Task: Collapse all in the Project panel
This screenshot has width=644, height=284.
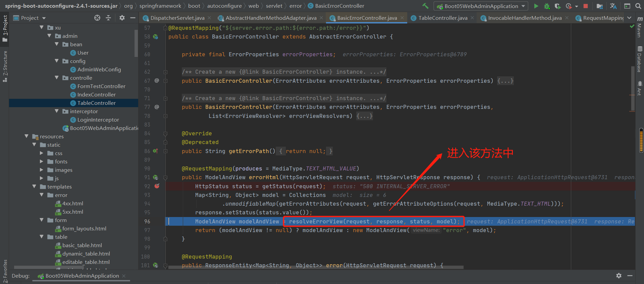Action: [108, 18]
